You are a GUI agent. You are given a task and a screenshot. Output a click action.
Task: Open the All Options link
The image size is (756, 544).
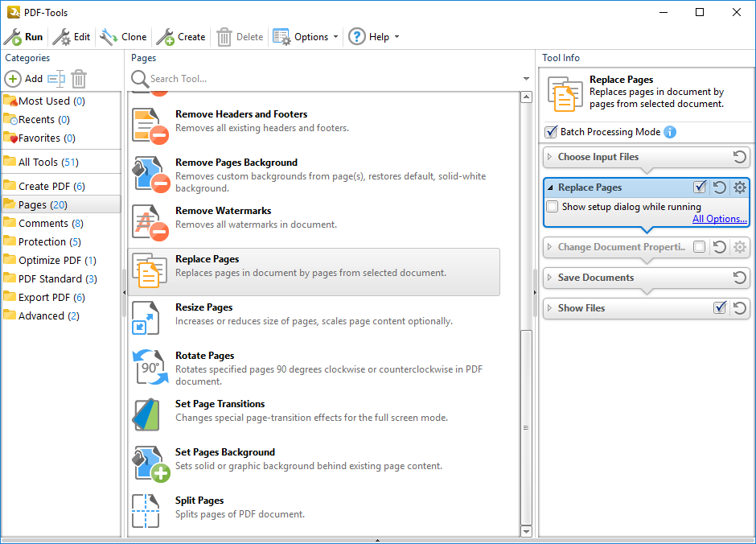coord(719,219)
